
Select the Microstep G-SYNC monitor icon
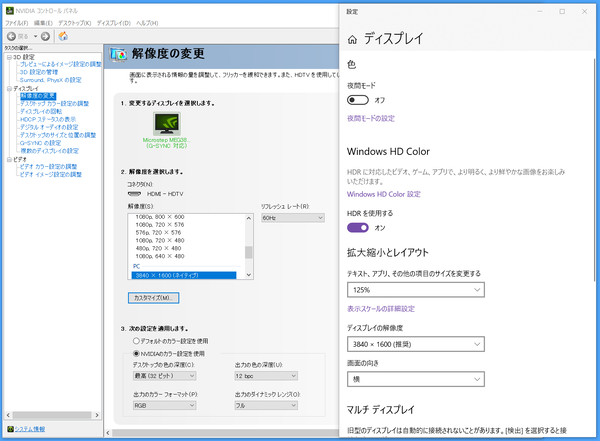point(166,123)
